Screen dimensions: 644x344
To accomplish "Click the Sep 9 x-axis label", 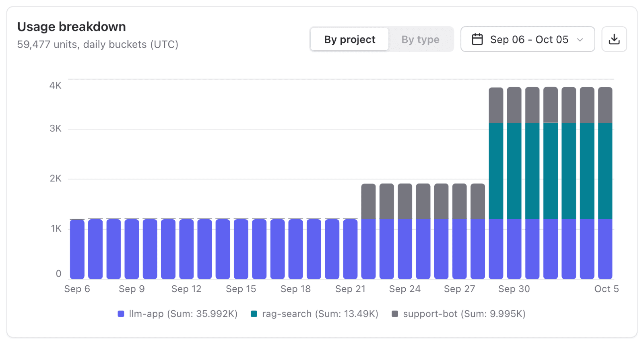I will pyautogui.click(x=132, y=289).
